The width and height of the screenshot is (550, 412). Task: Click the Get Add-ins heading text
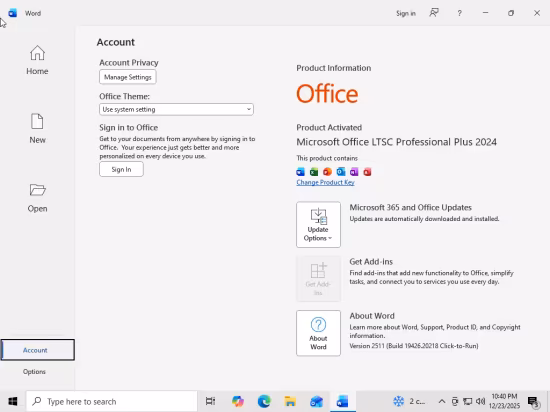click(x=371, y=262)
